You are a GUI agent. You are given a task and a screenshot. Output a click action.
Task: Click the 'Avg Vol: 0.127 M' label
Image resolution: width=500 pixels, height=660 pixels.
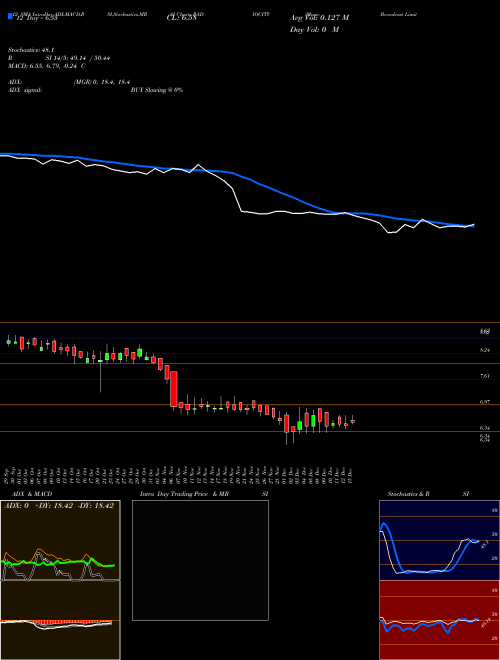(x=319, y=18)
